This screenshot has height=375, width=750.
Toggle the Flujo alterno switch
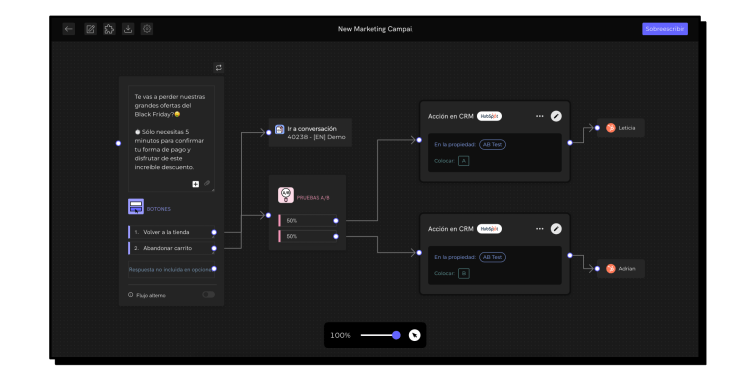[x=209, y=295]
